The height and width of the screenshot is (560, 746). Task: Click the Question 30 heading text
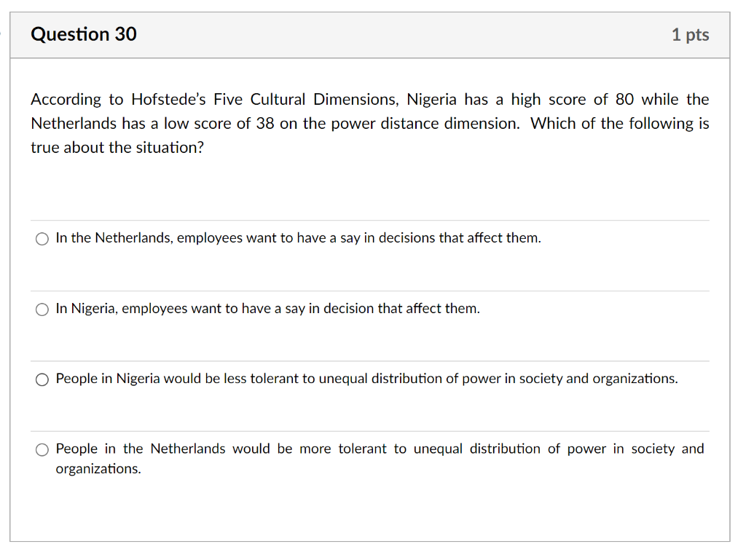pos(83,33)
